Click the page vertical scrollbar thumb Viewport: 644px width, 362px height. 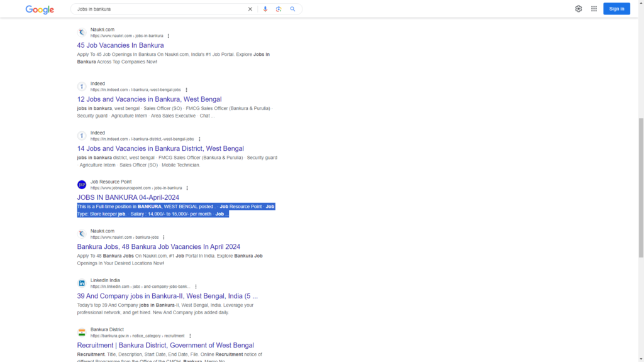(x=641, y=187)
